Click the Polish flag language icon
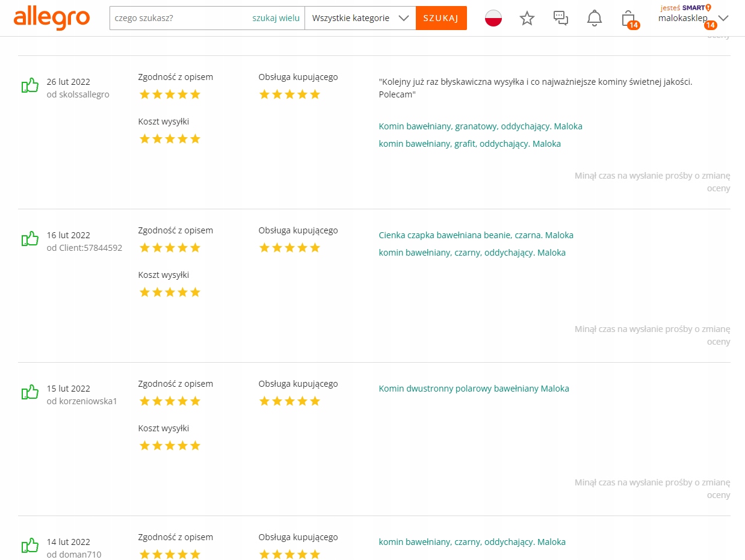Image resolution: width=745 pixels, height=560 pixels. 493,18
